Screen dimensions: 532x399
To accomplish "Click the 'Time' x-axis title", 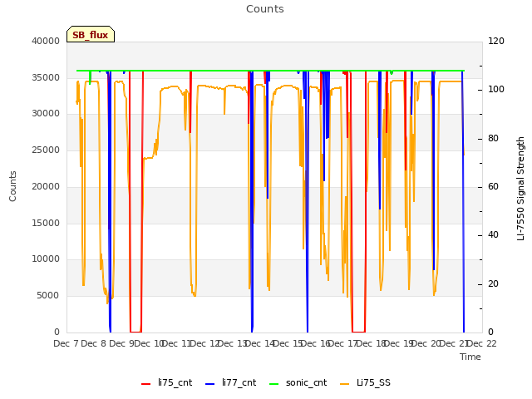I will click(x=470, y=357).
